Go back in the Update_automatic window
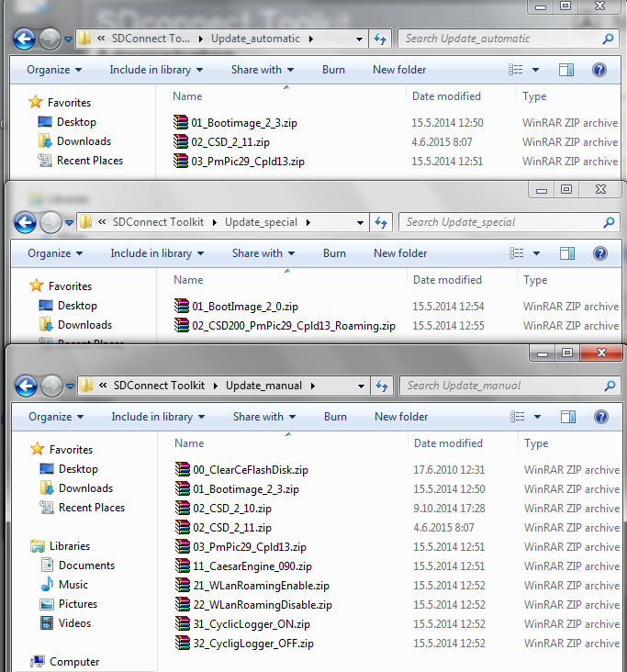The height and width of the screenshot is (672, 627). 25,39
